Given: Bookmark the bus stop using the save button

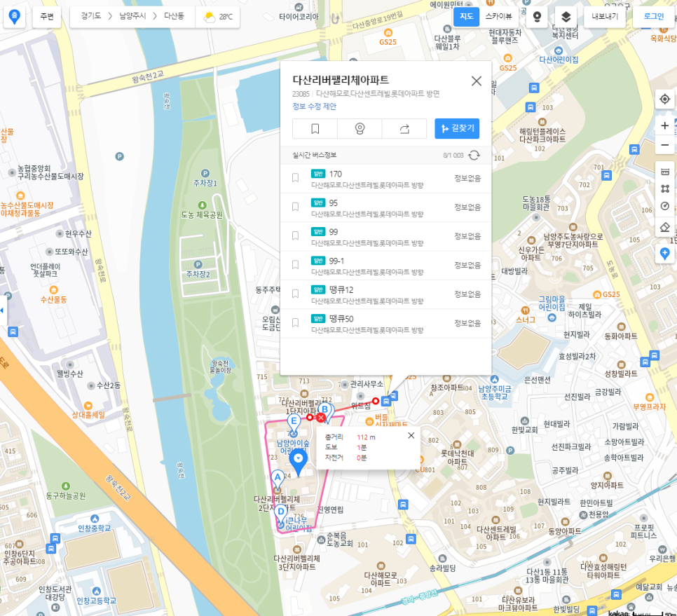Looking at the screenshot, I should point(315,129).
